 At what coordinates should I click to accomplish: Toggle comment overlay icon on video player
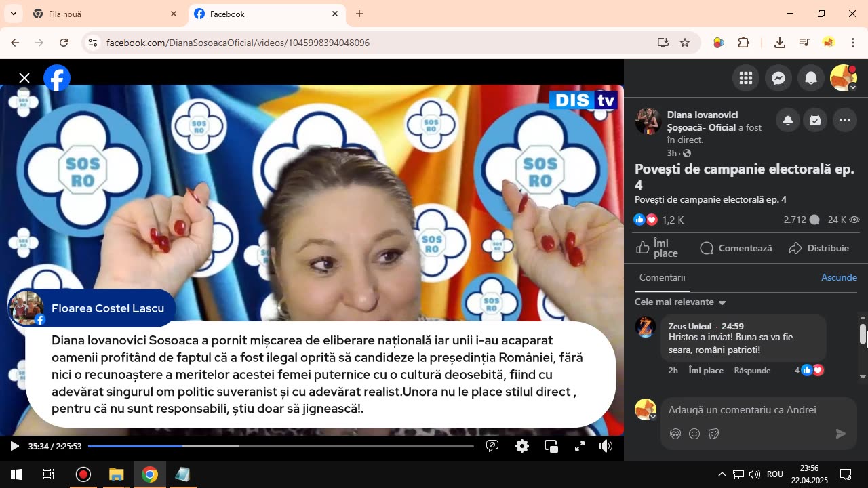coord(493,446)
